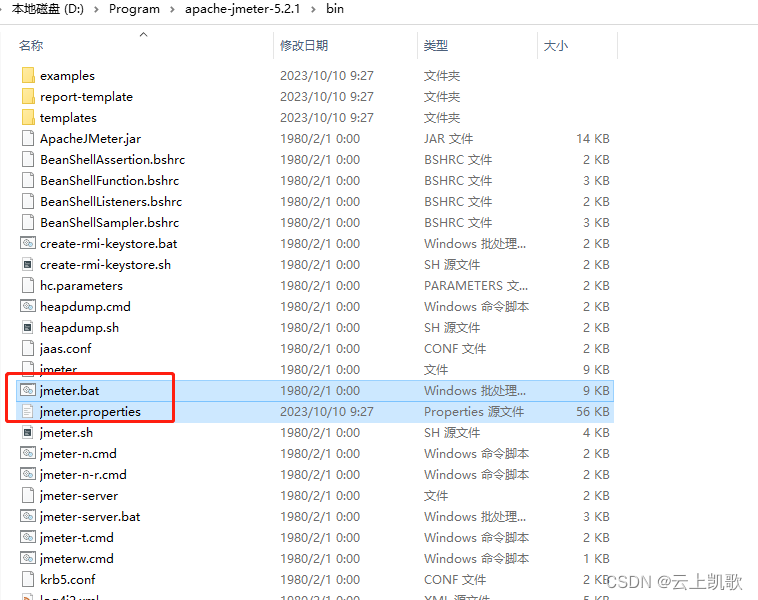Screen dimensions: 758x600
Task: Select the krb5.conf file name
Action: coord(68,579)
